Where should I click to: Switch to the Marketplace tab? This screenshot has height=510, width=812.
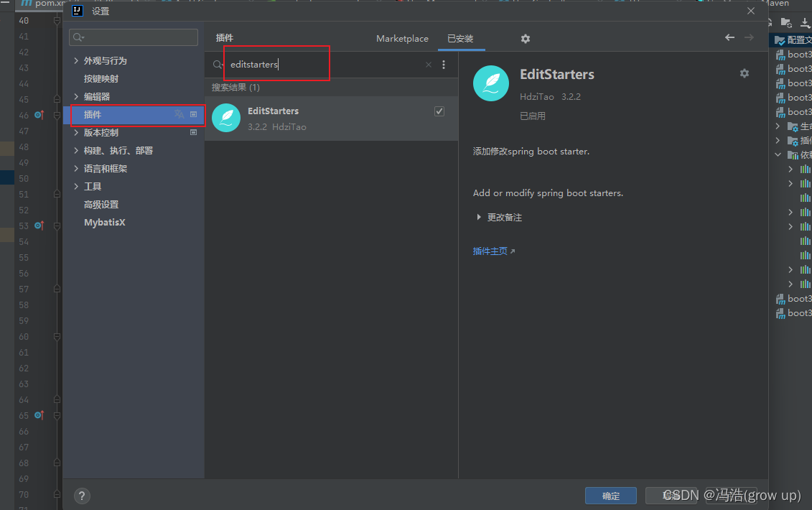coord(402,39)
